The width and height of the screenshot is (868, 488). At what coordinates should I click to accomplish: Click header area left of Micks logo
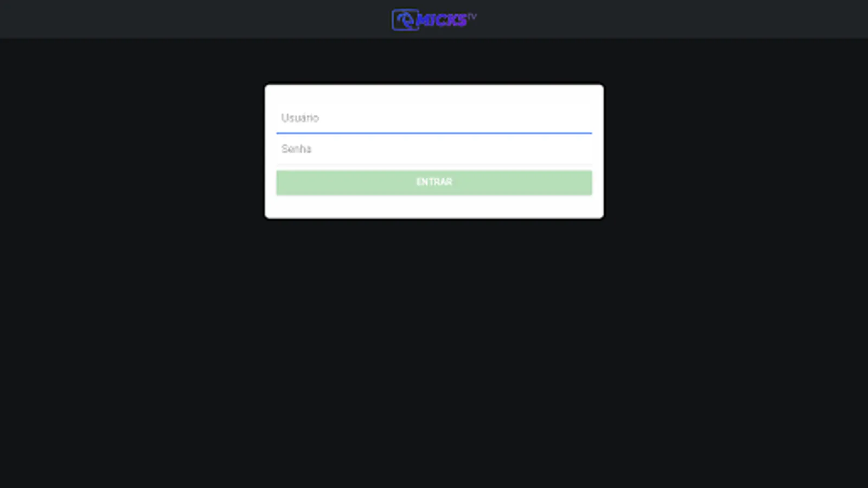click(195, 19)
